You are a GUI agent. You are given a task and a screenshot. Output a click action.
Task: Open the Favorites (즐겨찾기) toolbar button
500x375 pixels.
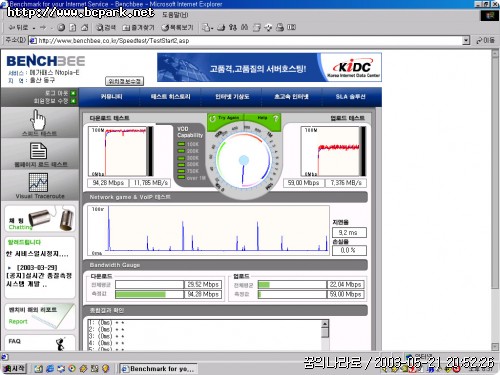[x=138, y=28]
